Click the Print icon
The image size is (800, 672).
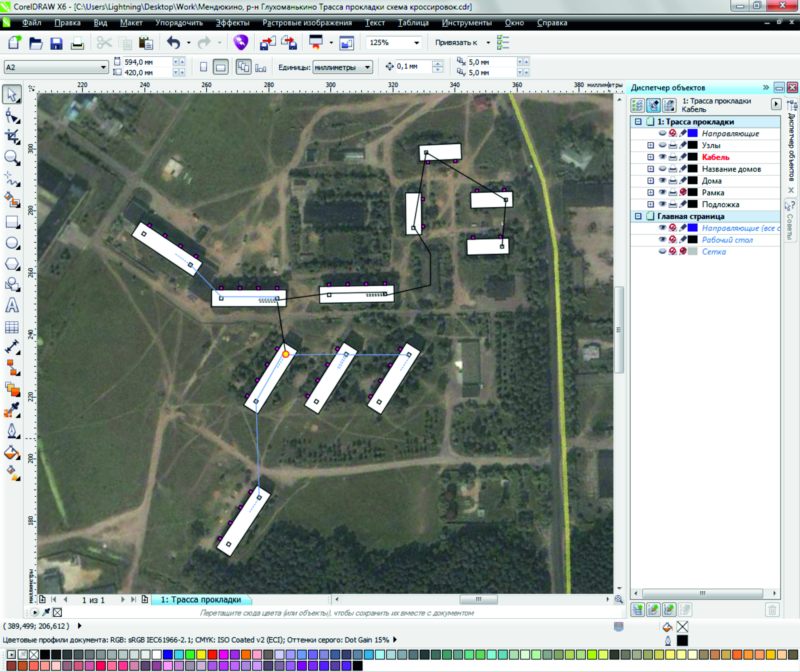coord(77,43)
